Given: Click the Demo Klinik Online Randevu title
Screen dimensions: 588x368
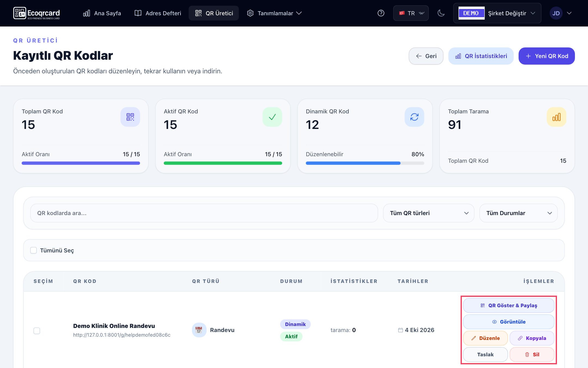Looking at the screenshot, I should coord(114,326).
